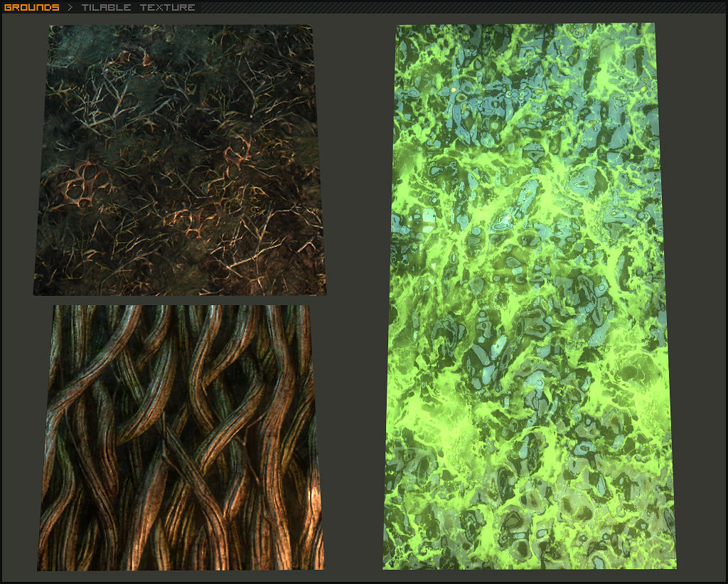
Task: Select the TILABLE TEXTURE heading
Action: pyautogui.click(x=139, y=7)
